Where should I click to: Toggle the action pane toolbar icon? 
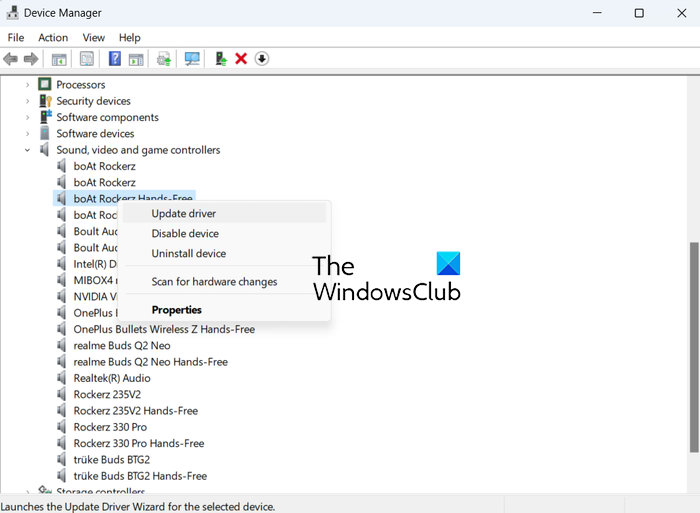tap(136, 59)
